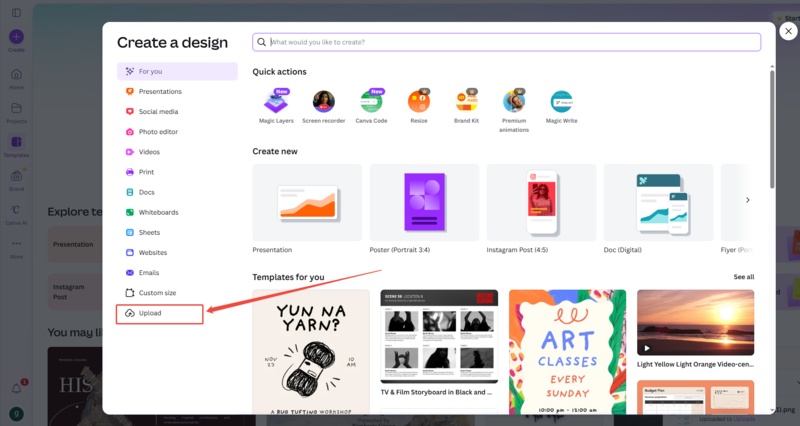This screenshot has height=426, width=800.
Task: Create a new Presentation design thumbnail
Action: 306,201
